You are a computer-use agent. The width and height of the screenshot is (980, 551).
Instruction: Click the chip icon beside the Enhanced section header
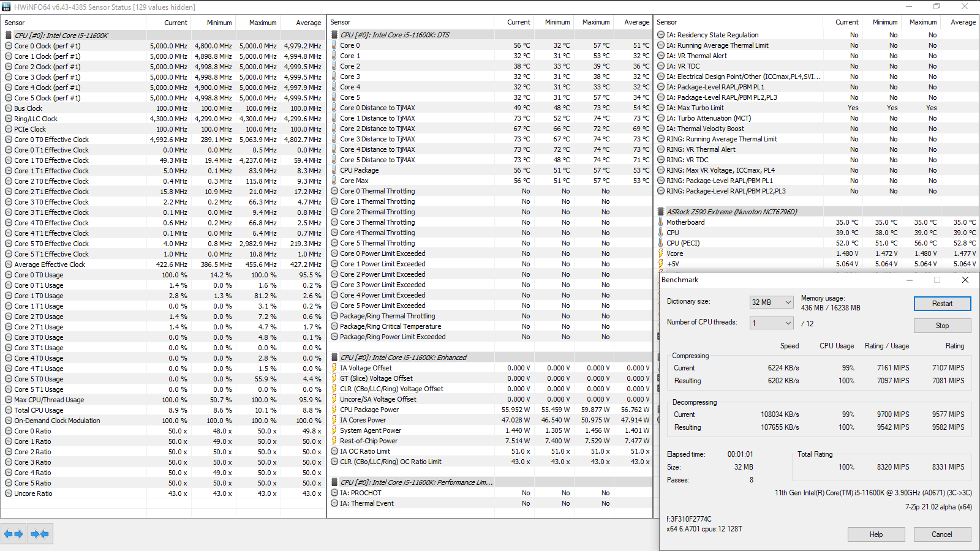coord(334,358)
